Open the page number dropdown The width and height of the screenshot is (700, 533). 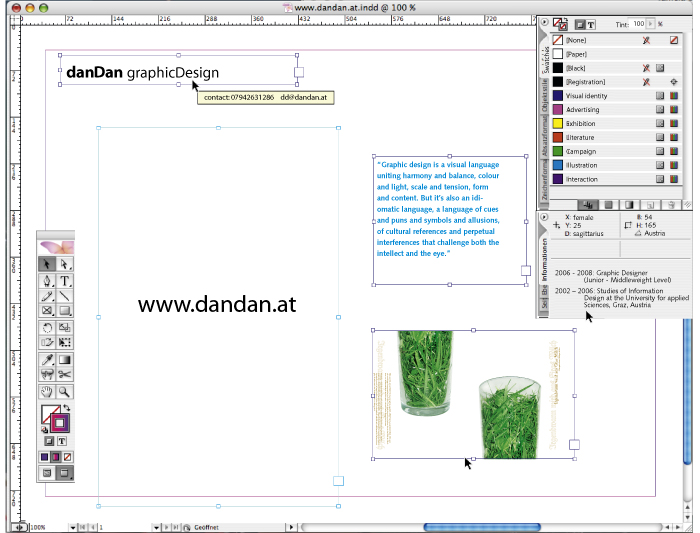[156, 527]
